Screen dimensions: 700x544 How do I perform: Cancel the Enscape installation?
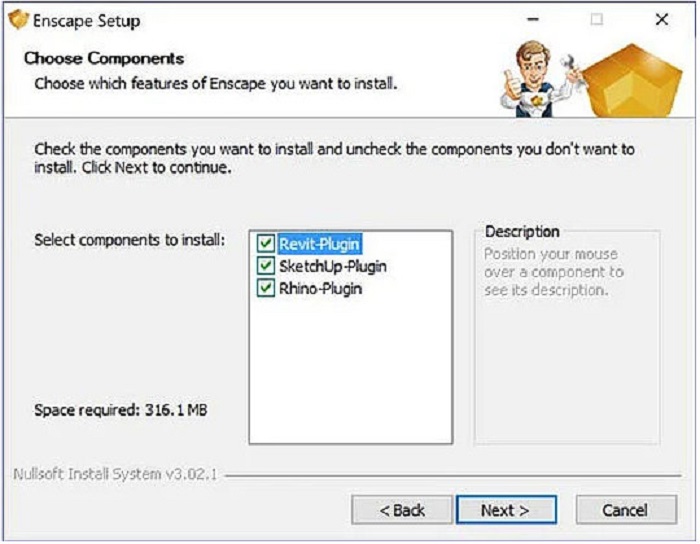click(x=625, y=510)
